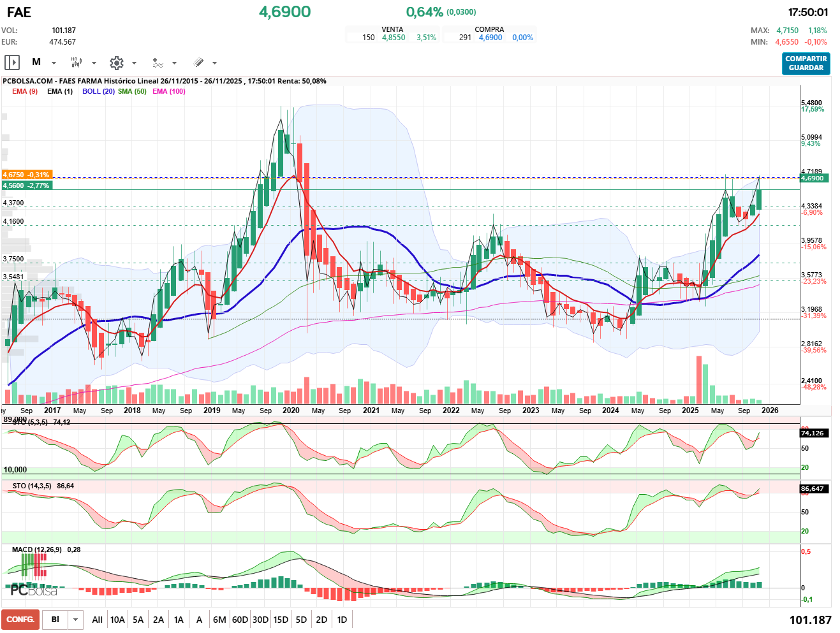Expand the chart type dropdown arrow
The height and width of the screenshot is (633, 840).
coord(94,63)
